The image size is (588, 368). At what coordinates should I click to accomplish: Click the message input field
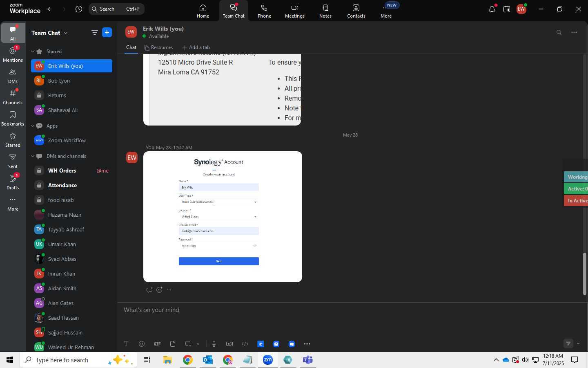tap(351, 310)
